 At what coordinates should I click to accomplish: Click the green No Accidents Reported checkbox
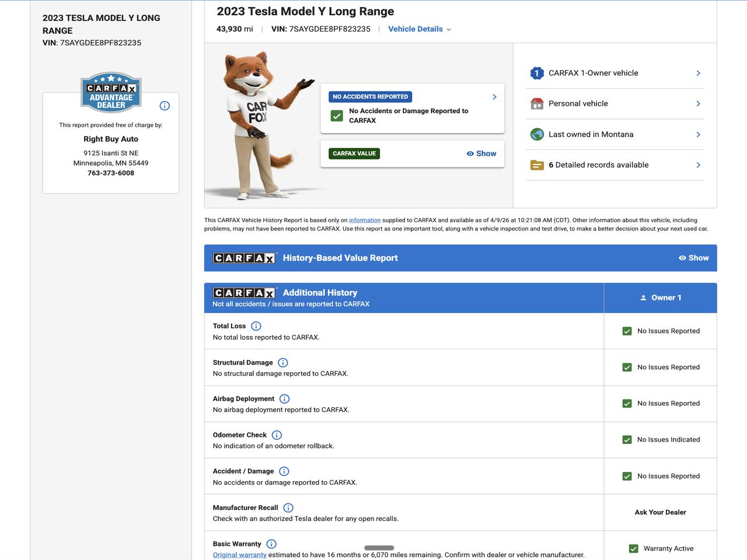tap(337, 116)
